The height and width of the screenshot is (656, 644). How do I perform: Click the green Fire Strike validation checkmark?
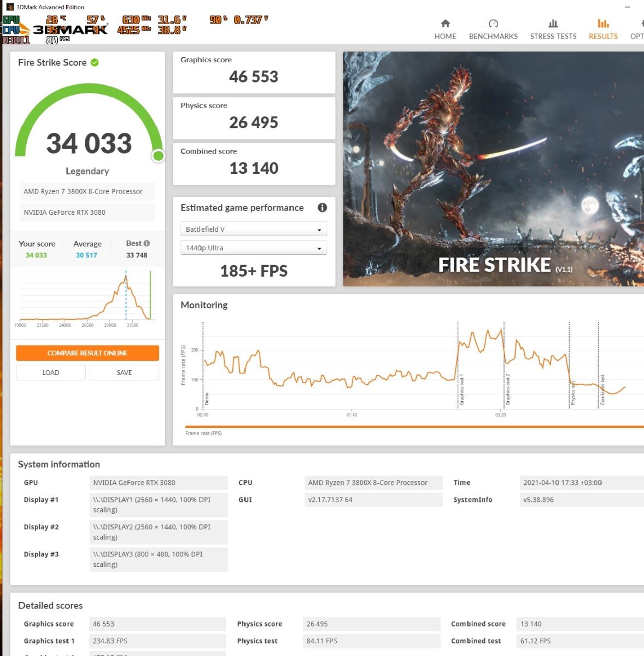[95, 62]
